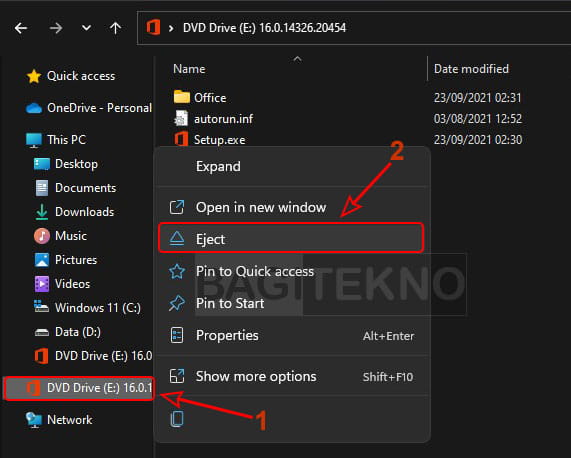Open the Desktop folder in sidebar
This screenshot has height=458, width=571.
click(76, 164)
